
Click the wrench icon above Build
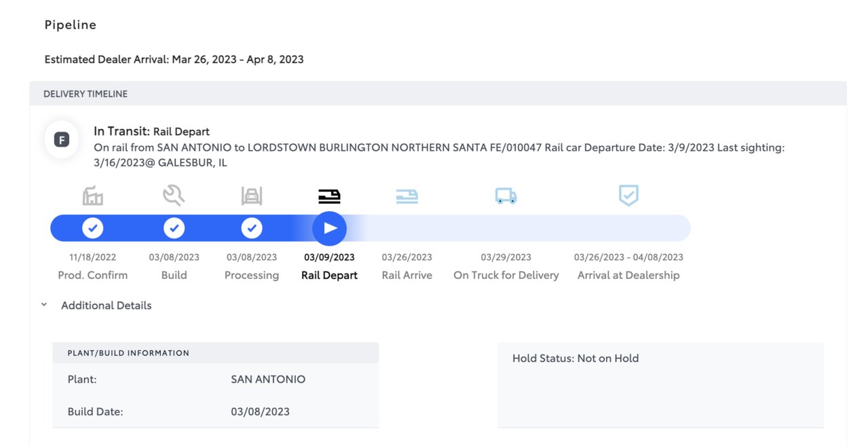pos(174,196)
